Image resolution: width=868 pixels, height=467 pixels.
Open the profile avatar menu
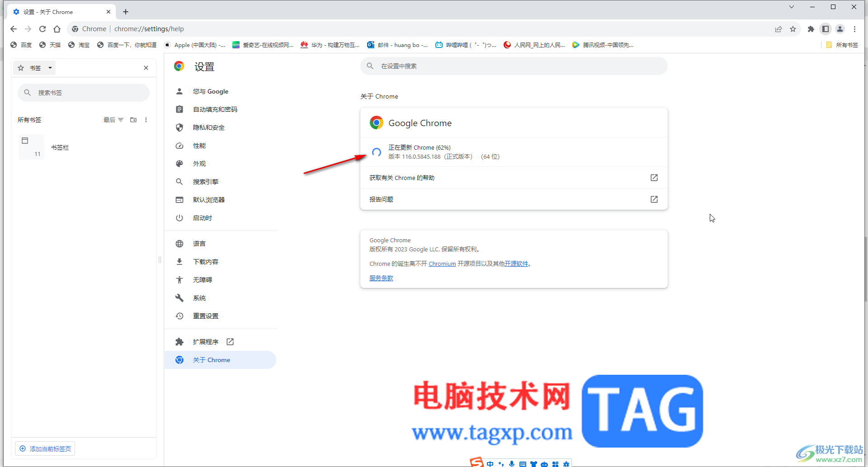[840, 29]
